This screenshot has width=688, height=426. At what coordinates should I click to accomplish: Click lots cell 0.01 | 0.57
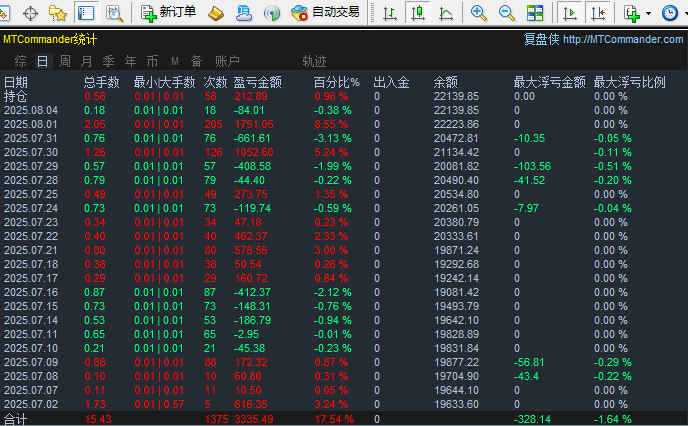[x=159, y=404]
